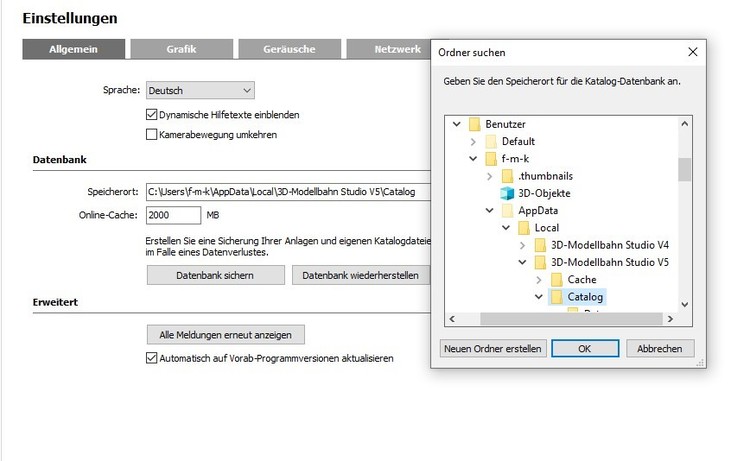Enable Kamerabewegung umkehren checkbox
Image resolution: width=750 pixels, height=461 pixels.
click(152, 134)
